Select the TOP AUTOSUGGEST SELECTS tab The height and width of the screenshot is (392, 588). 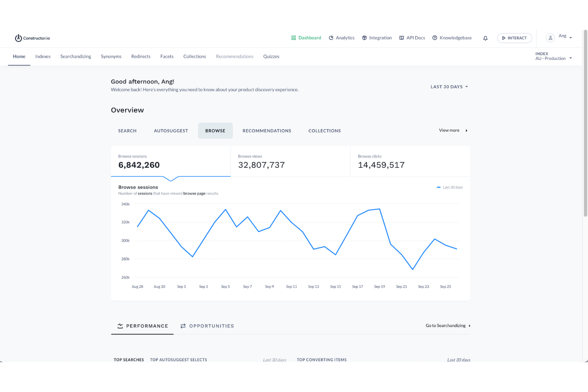click(x=178, y=360)
